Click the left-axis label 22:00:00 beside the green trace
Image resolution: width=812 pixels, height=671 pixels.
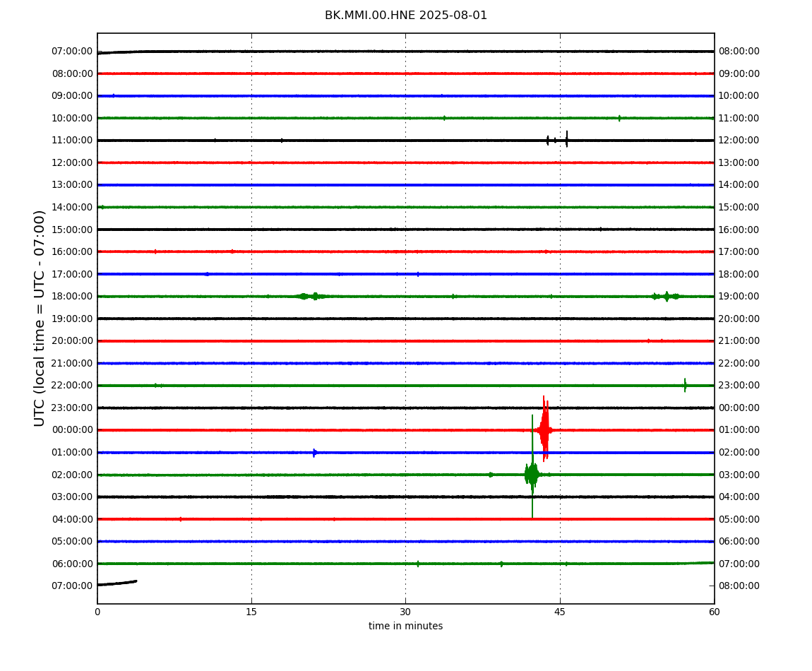(73, 386)
